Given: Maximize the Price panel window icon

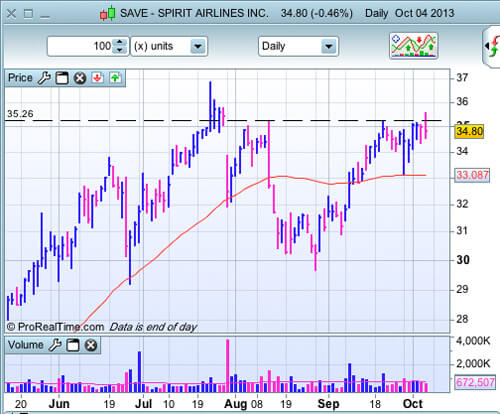Looking at the screenshot, I should point(62,78).
